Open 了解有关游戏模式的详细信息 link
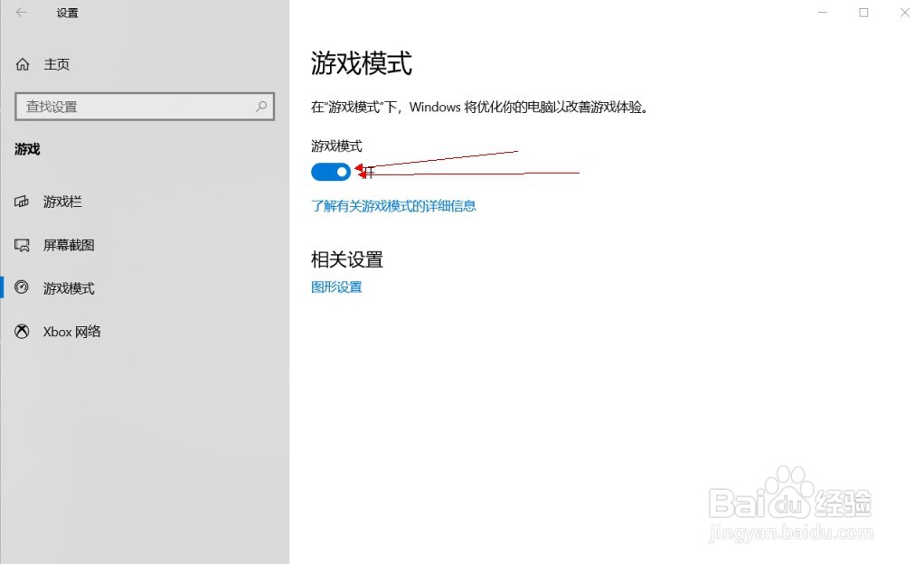The width and height of the screenshot is (924, 564). pos(393,206)
